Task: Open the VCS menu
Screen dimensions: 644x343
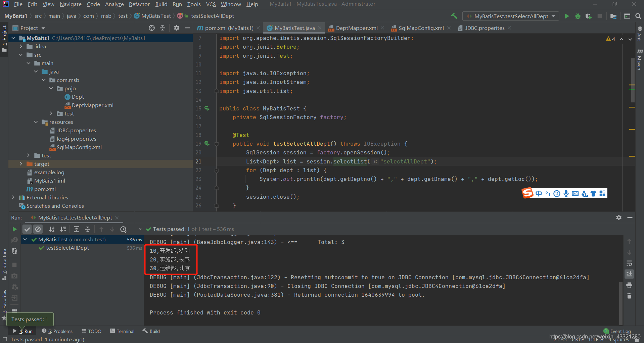Action: 211,4
